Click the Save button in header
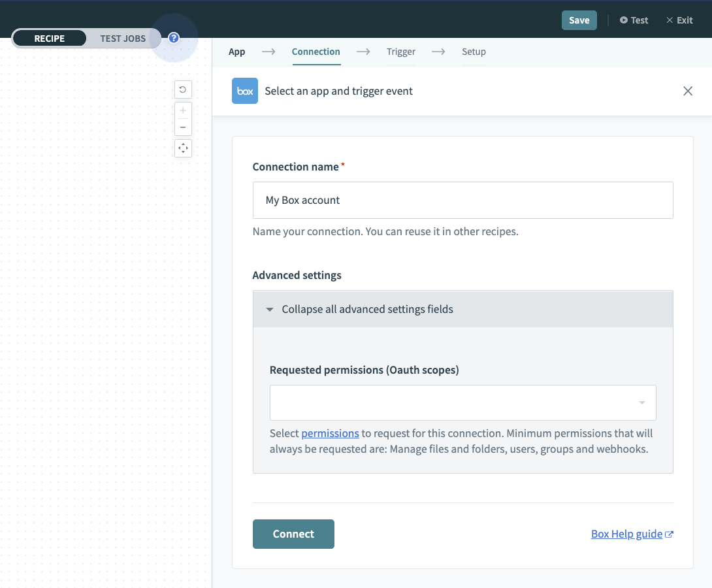The image size is (712, 588). tap(579, 20)
